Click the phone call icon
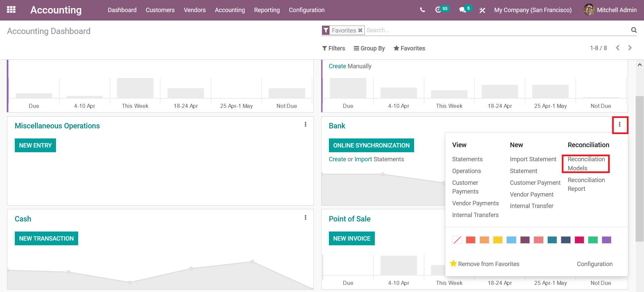This screenshot has width=644, height=292. coord(423,10)
